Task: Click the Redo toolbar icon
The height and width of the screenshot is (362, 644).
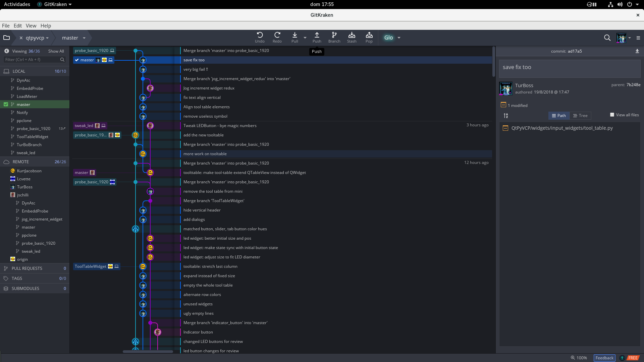Action: [x=277, y=37]
